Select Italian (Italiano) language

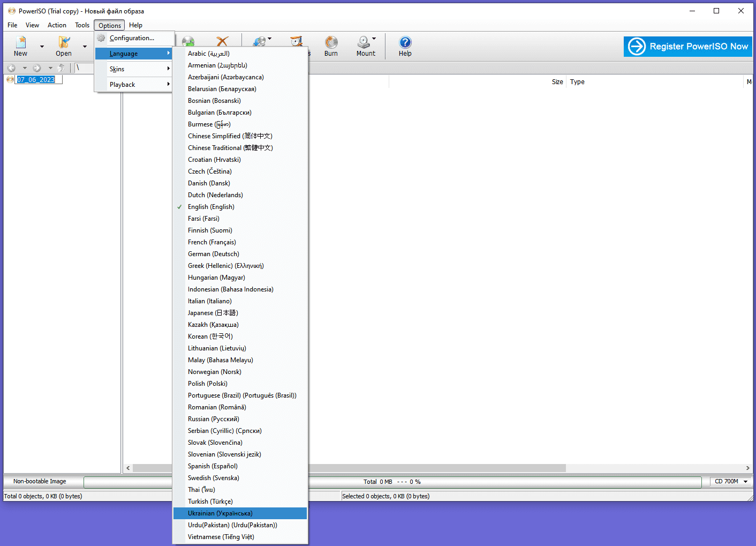pos(240,301)
